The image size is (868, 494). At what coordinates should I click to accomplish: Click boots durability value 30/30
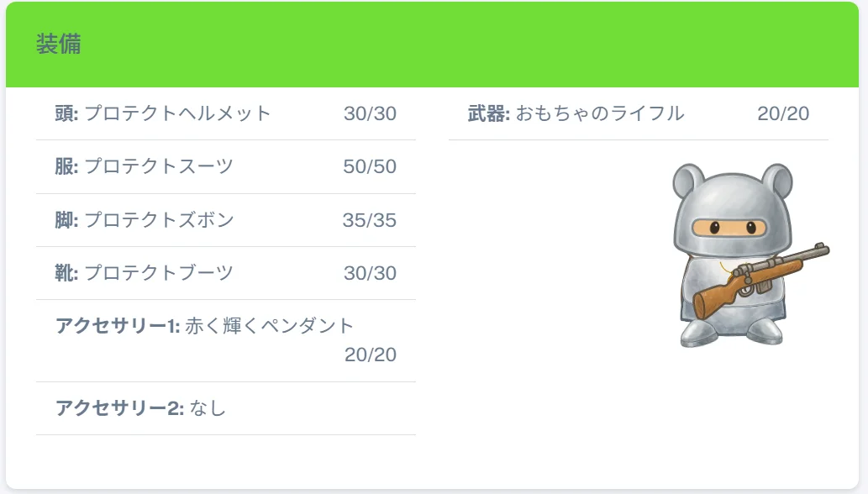click(x=370, y=273)
